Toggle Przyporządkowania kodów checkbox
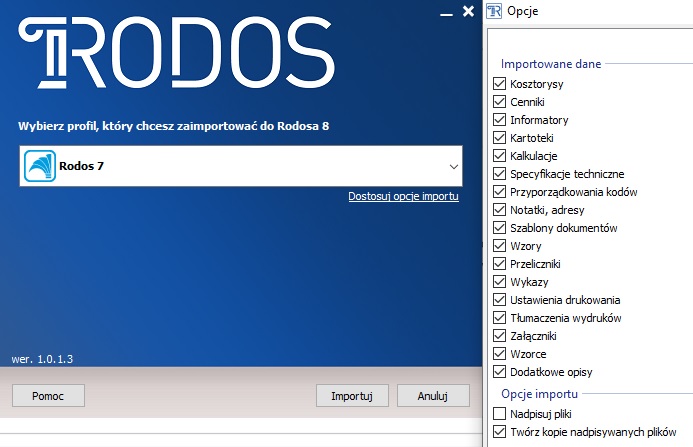Viewport: 693px width, 447px height. point(499,192)
